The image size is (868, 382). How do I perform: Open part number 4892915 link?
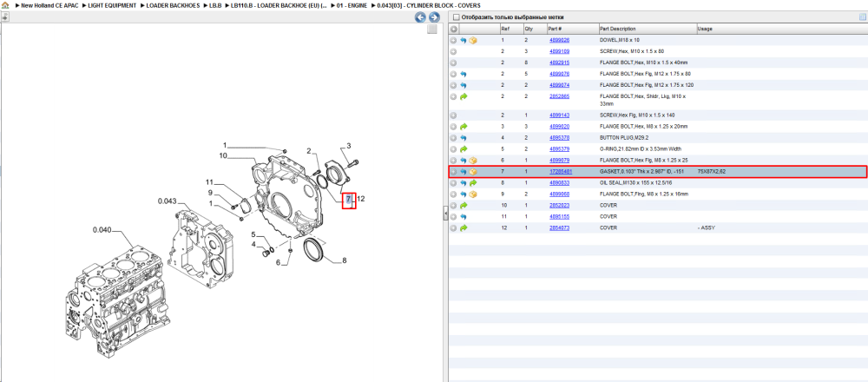[x=559, y=63]
